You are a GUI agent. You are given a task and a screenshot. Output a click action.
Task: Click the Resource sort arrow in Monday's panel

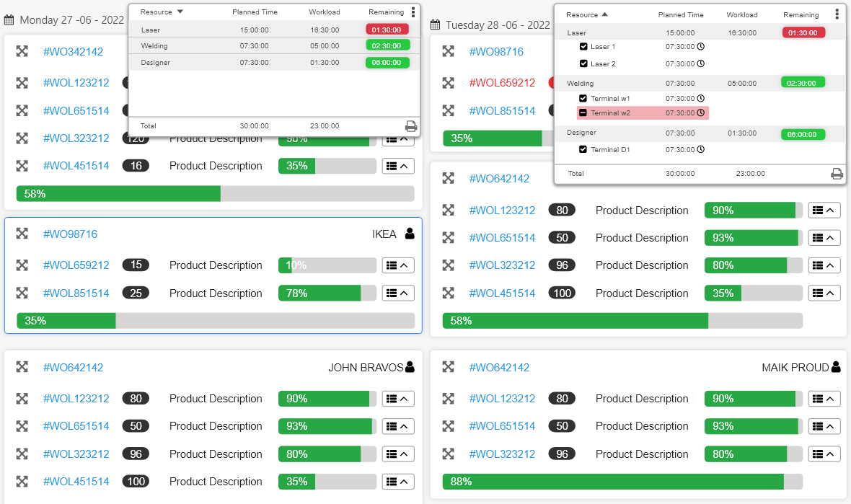coord(180,12)
